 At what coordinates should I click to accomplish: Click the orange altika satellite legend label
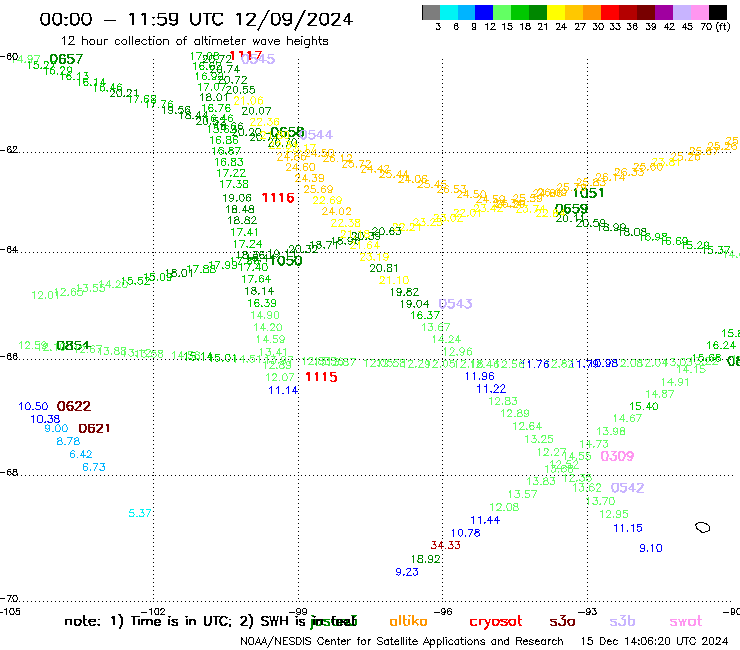[408, 621]
